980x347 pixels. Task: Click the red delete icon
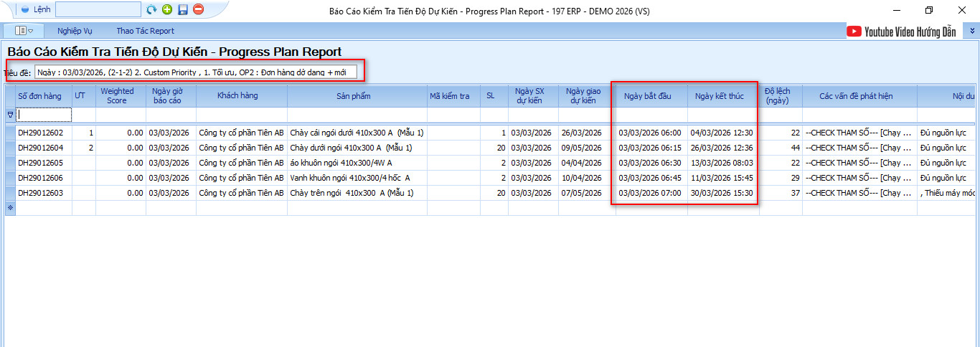(x=199, y=10)
